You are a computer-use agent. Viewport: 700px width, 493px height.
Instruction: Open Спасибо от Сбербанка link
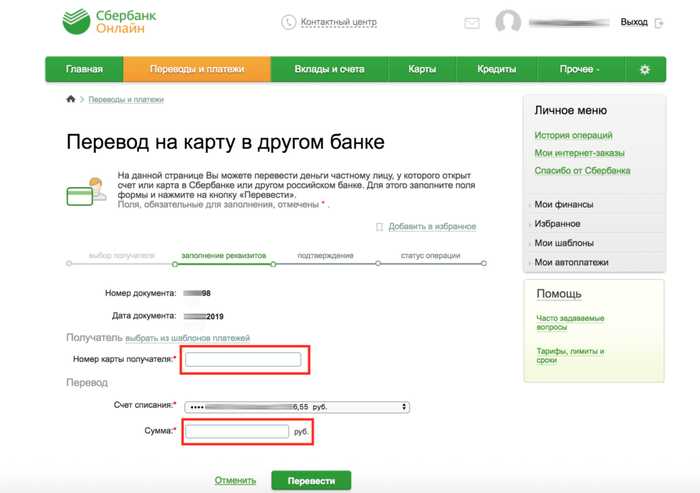point(582,171)
